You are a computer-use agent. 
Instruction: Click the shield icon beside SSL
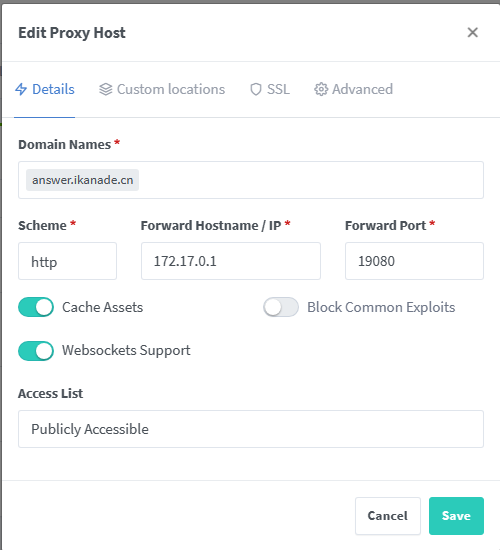(x=256, y=89)
